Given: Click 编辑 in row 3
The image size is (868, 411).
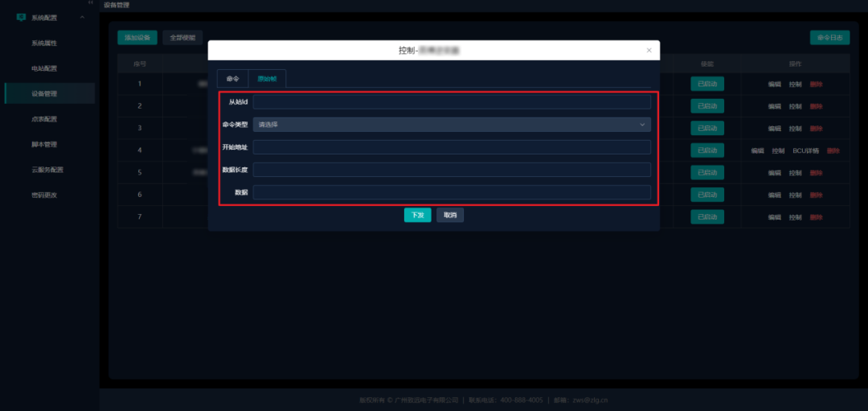Looking at the screenshot, I should (x=775, y=129).
